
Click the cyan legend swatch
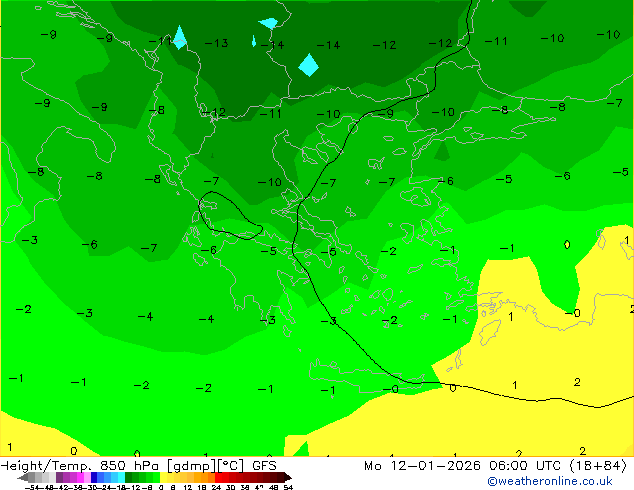[121, 477]
